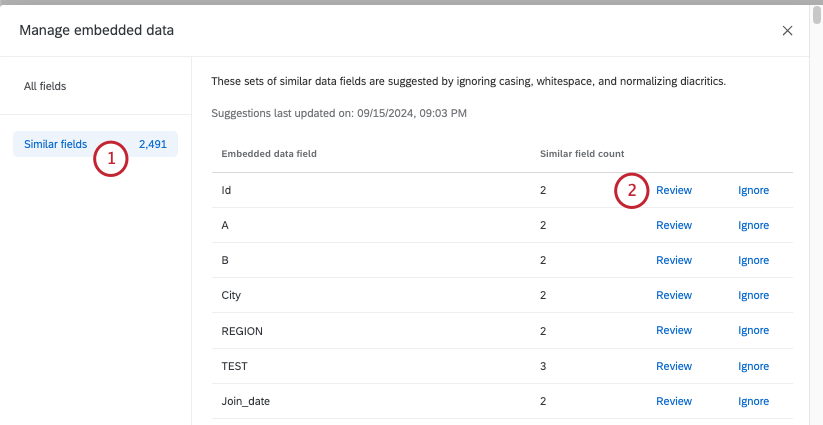This screenshot has height=425, width=823.
Task: Ignore the City field suggestion
Action: [753, 295]
